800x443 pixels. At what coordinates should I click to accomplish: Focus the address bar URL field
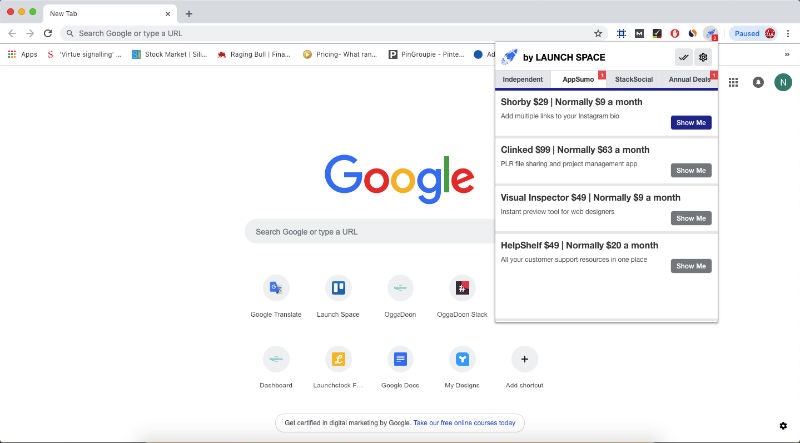[x=332, y=33]
